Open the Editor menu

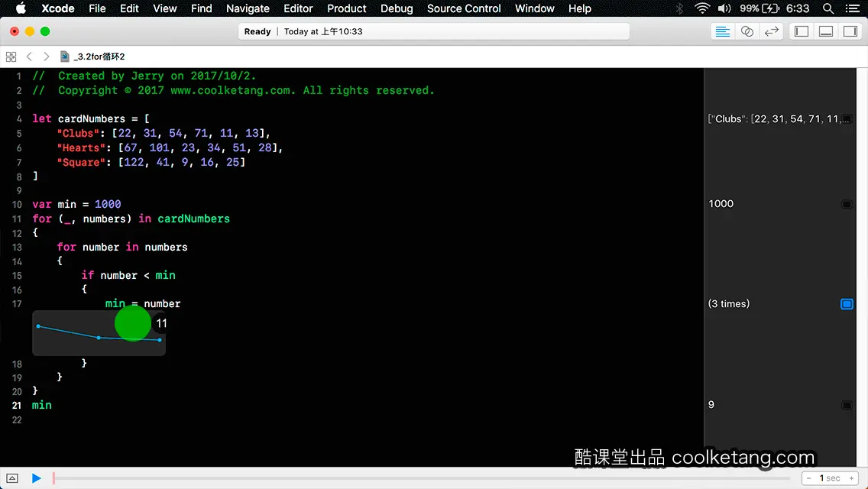[298, 8]
